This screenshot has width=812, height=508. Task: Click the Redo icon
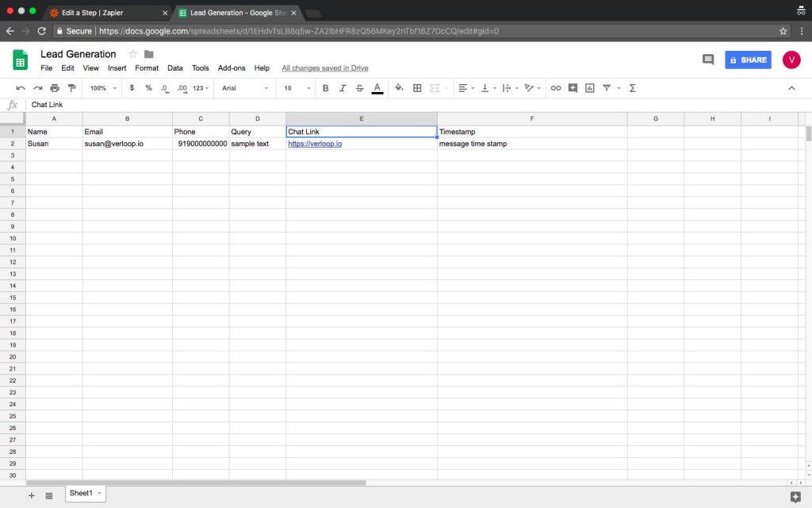click(x=38, y=88)
